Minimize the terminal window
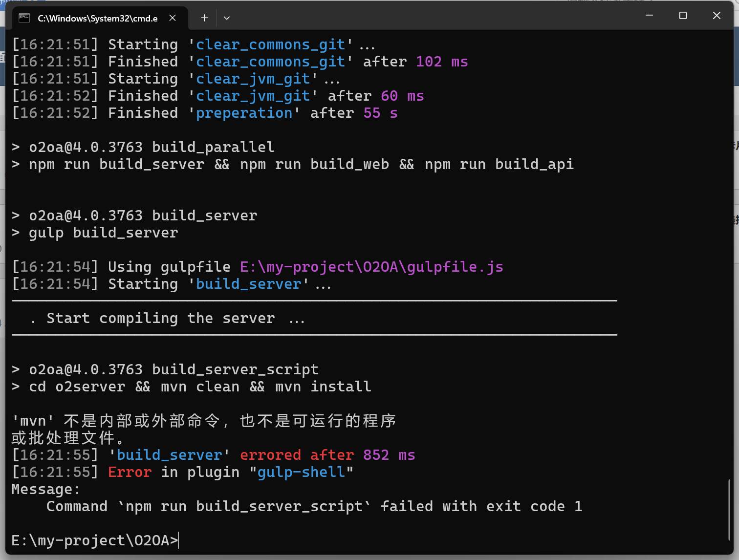This screenshot has height=560, width=739. point(649,16)
